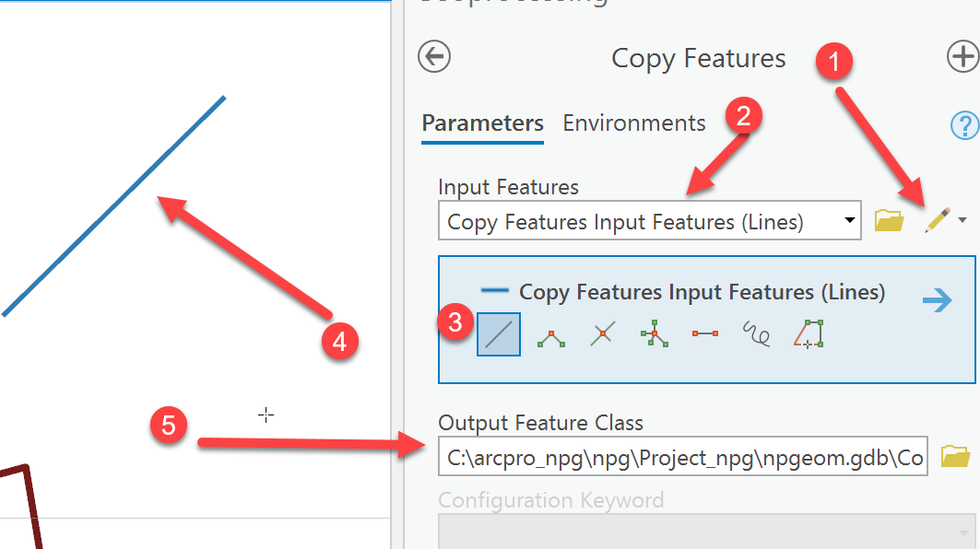Screen dimensions: 980x549
Task: Activate the Two-Point Line tool
Action: click(x=705, y=334)
